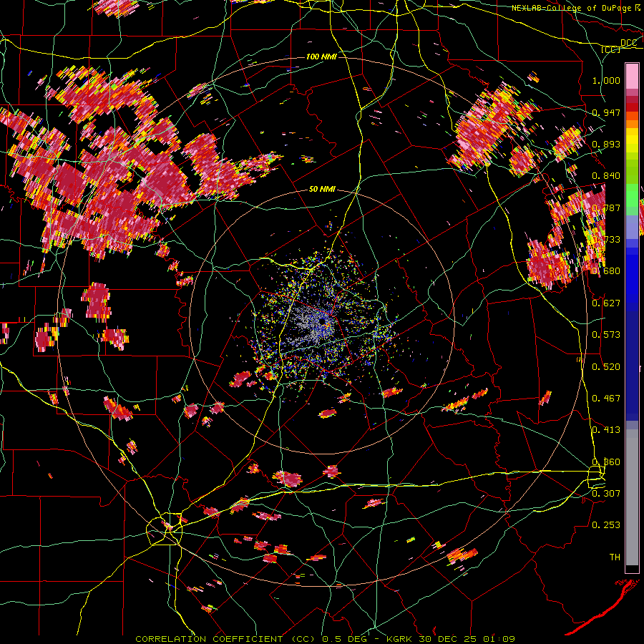Click the 0.627 scale value

tap(606, 303)
